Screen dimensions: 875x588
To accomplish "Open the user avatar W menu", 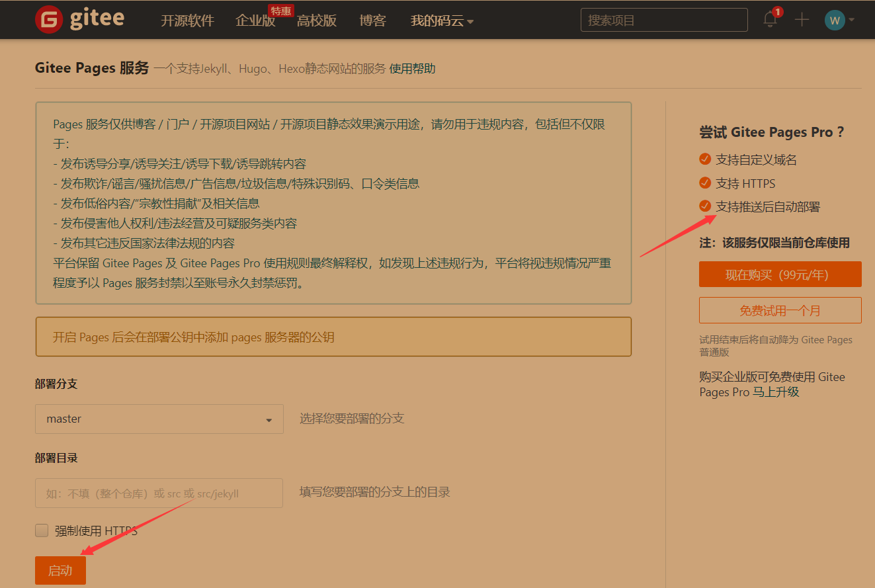I will pyautogui.click(x=835, y=20).
